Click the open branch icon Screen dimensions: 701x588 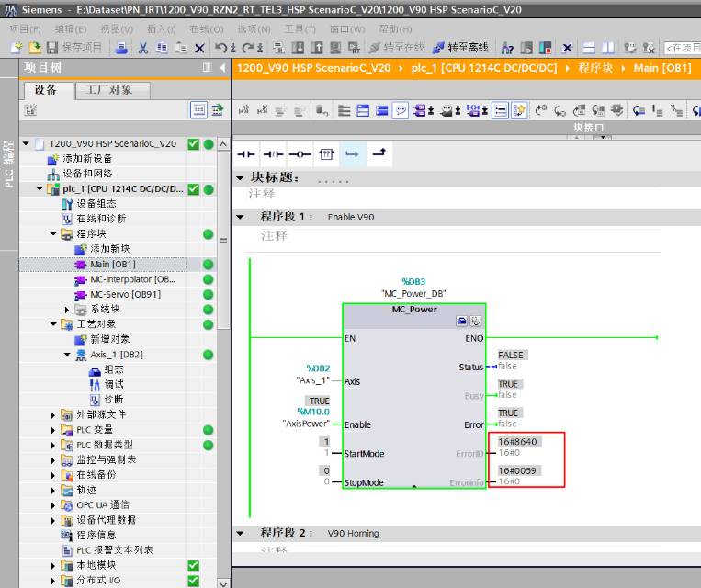pos(352,154)
